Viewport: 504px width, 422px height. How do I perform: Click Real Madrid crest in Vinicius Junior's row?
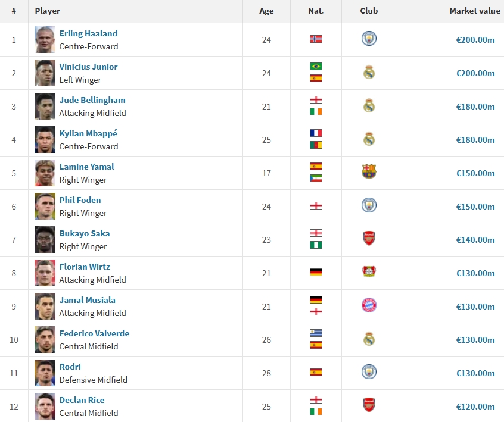click(369, 73)
